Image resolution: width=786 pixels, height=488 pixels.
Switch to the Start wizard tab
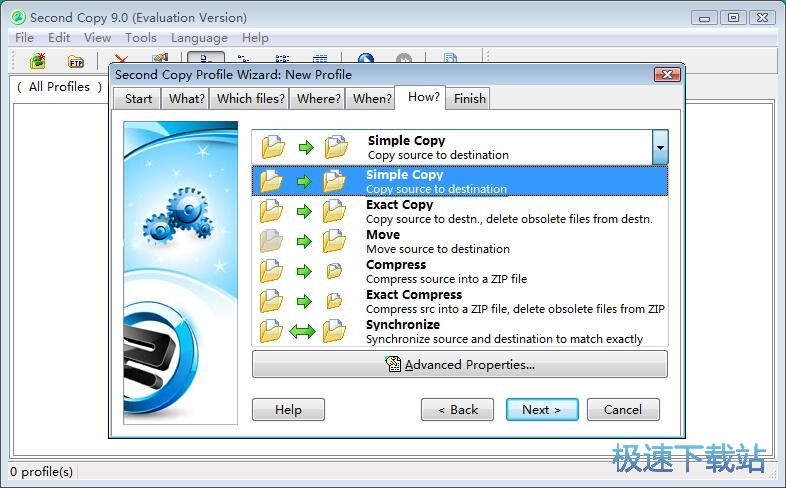tap(138, 99)
